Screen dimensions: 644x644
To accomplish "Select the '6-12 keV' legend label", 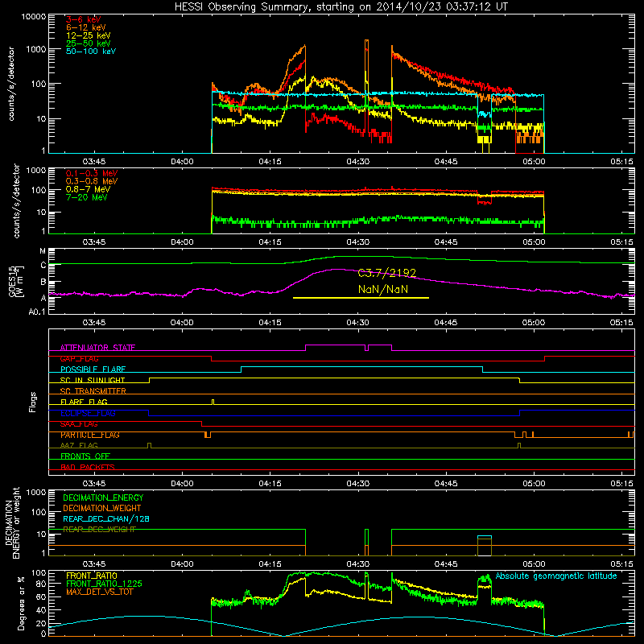I will [x=86, y=27].
